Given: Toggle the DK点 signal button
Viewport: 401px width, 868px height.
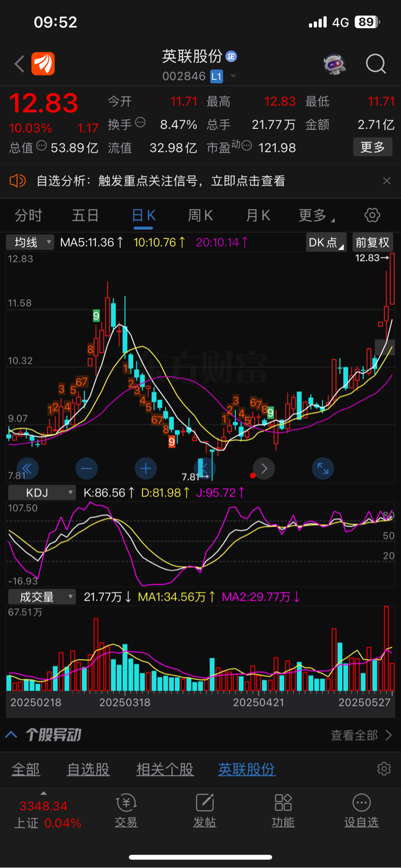Looking at the screenshot, I should pyautogui.click(x=326, y=242).
